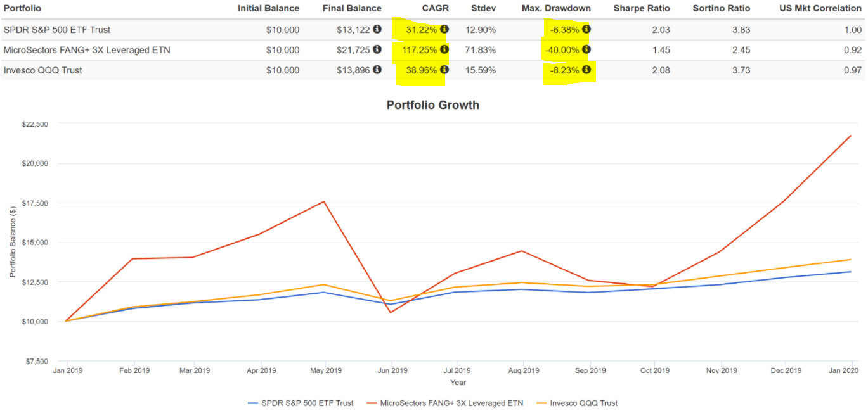Click the Portfolio Growth chart title
The height and width of the screenshot is (411, 868).
(433, 105)
